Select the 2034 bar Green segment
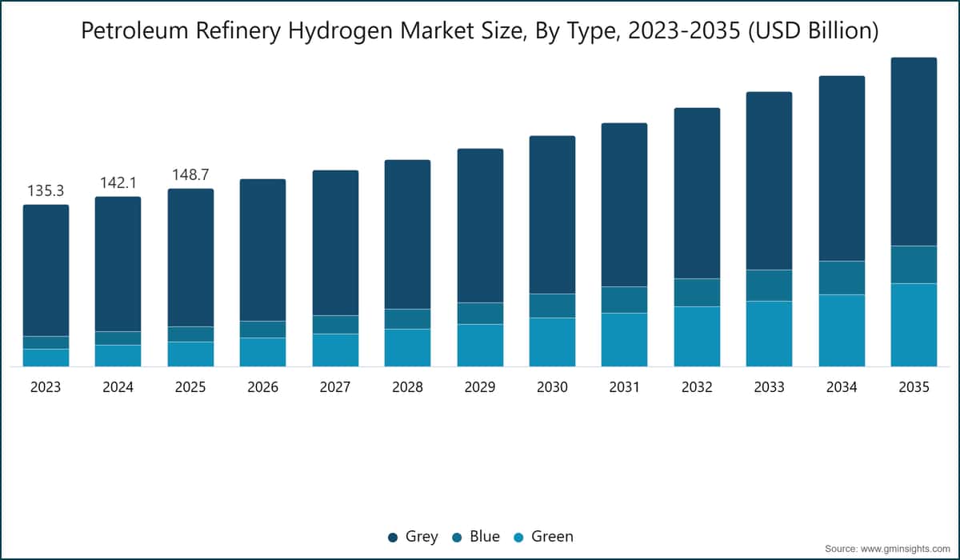The width and height of the screenshot is (960, 560). point(842,330)
